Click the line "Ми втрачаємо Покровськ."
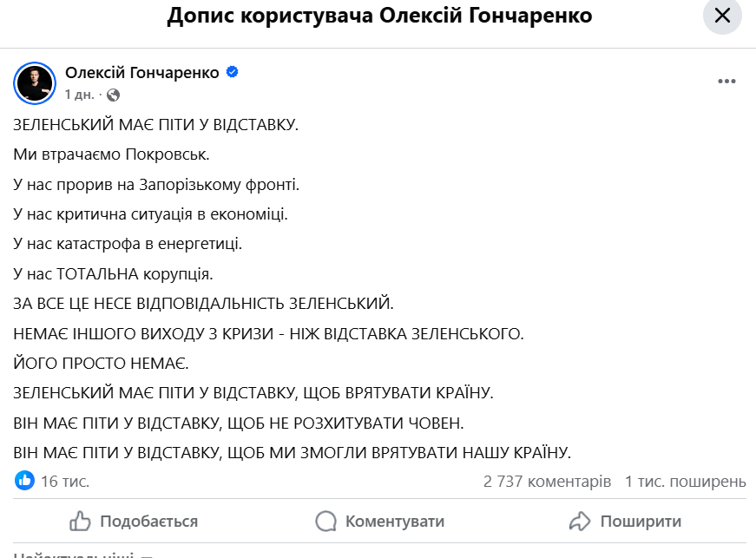 112,154
